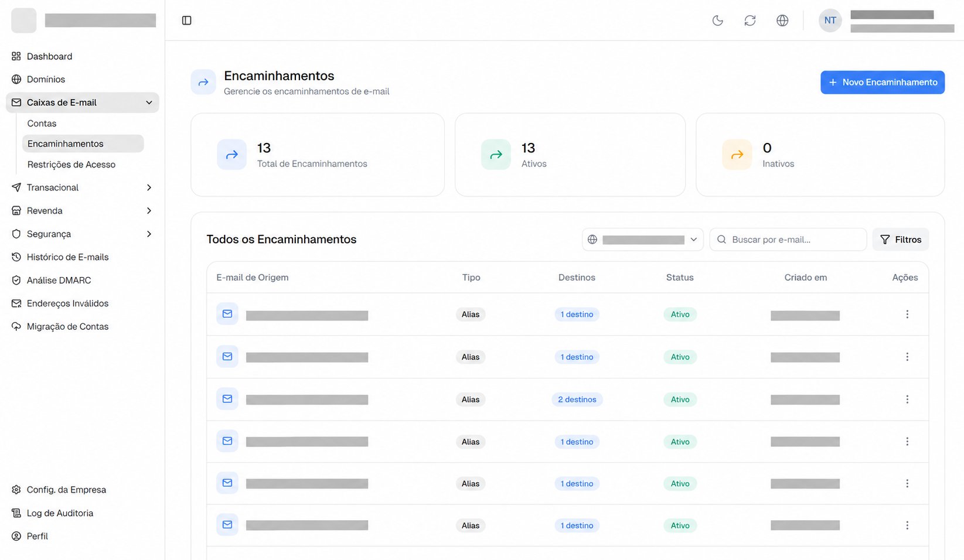Open actions menu for first forwarding row
The image size is (964, 560).
click(x=907, y=315)
